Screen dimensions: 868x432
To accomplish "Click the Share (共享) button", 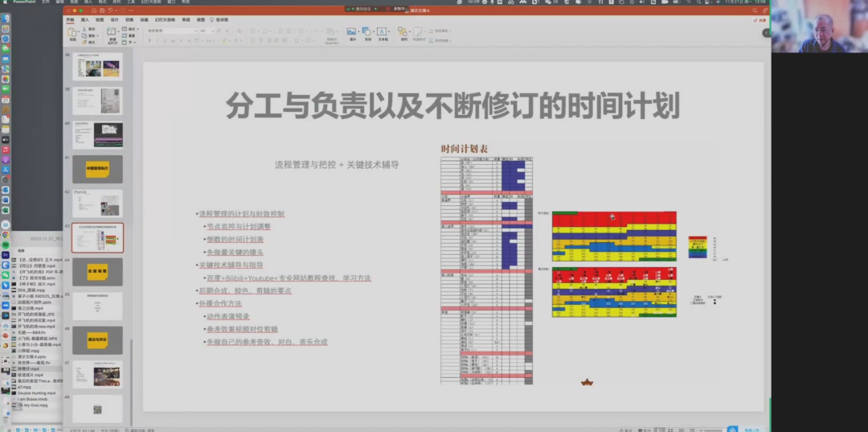I will point(760,20).
